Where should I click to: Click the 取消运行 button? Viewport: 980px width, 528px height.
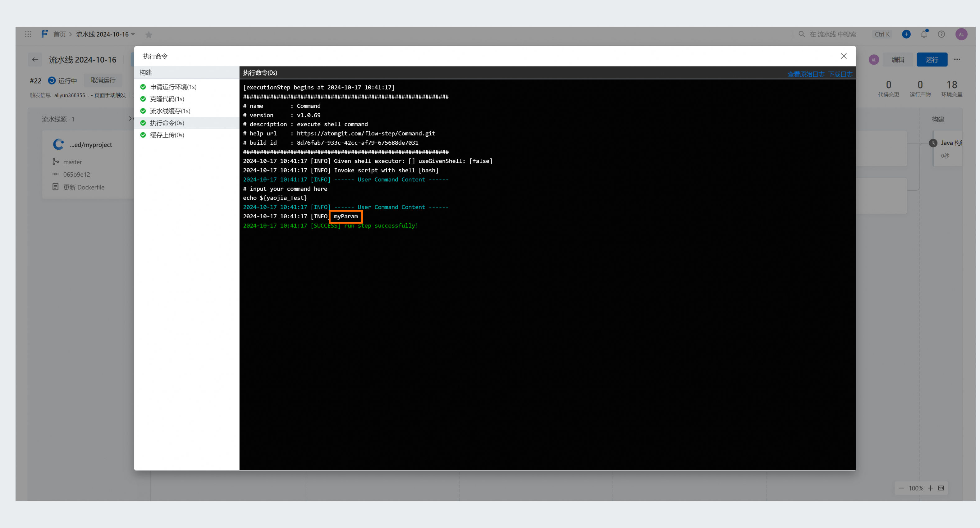click(103, 80)
